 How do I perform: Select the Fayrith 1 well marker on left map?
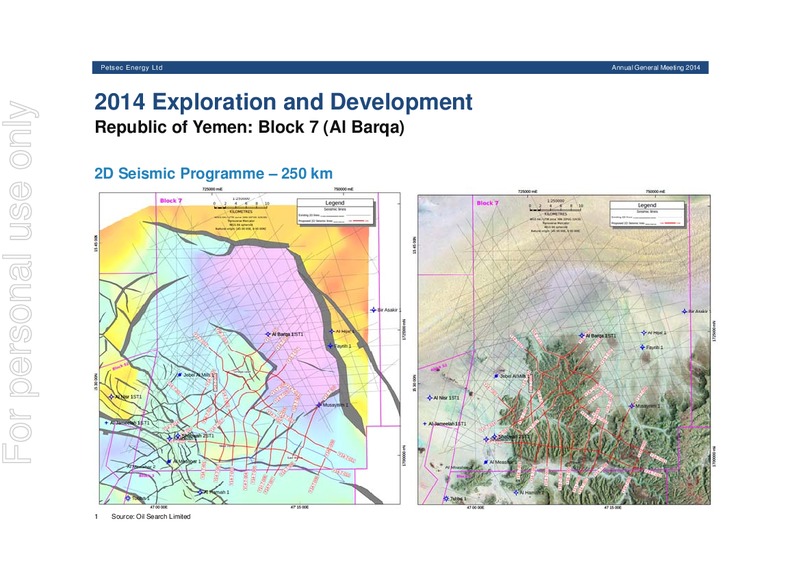coord(331,346)
